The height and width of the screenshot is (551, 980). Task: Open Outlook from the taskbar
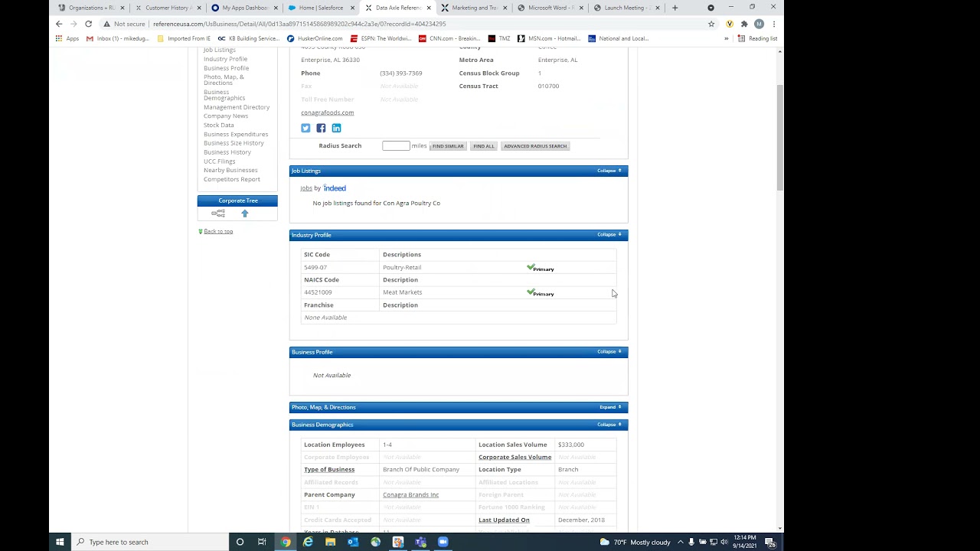tap(353, 542)
